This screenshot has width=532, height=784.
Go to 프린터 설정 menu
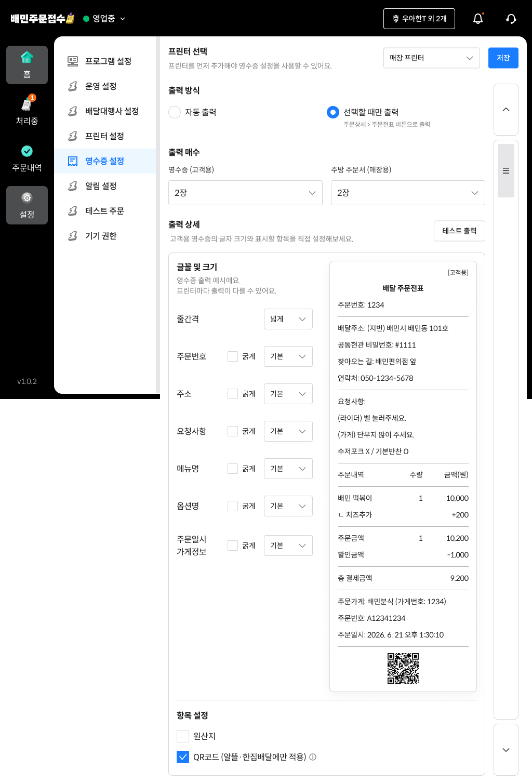point(105,136)
